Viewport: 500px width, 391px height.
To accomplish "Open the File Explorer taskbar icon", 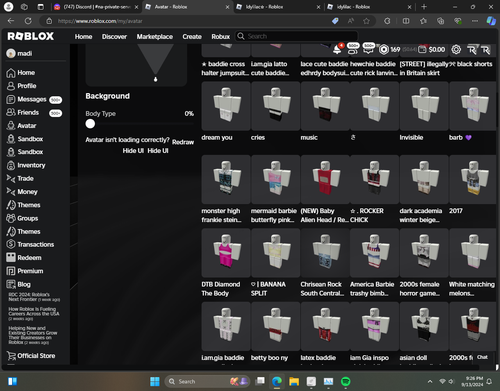I will (294, 381).
